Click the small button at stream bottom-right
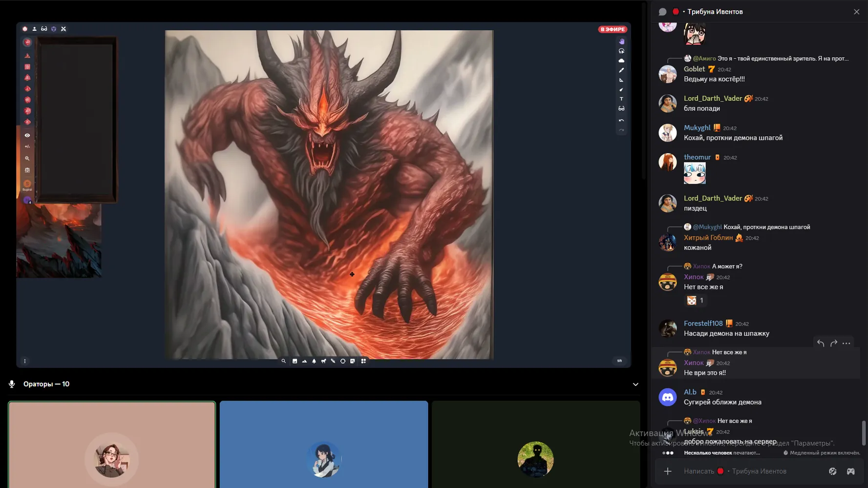 click(x=619, y=361)
